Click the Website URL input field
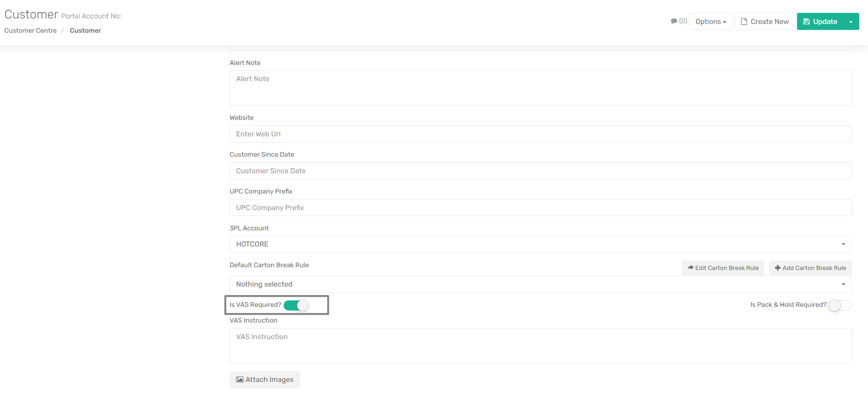This screenshot has height=393, width=868. click(541, 134)
